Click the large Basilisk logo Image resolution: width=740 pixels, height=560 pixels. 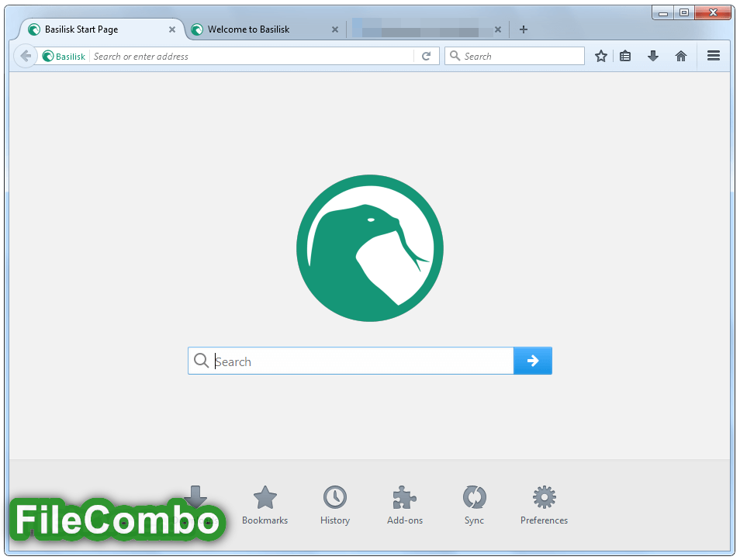370,248
